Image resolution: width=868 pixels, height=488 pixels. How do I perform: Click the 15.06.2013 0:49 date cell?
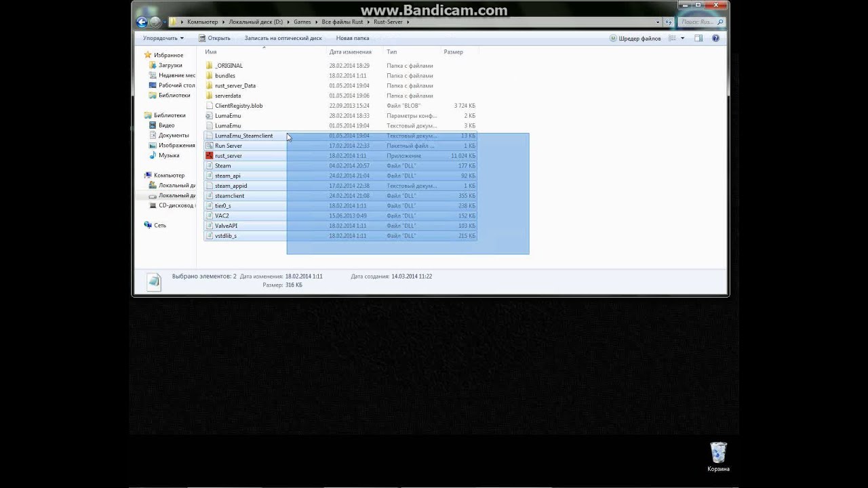click(348, 216)
